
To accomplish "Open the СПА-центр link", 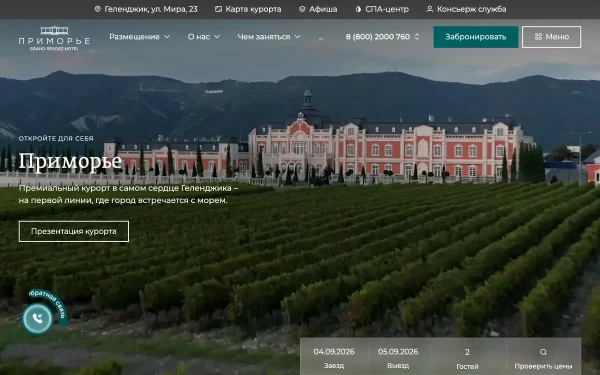I will point(387,9).
